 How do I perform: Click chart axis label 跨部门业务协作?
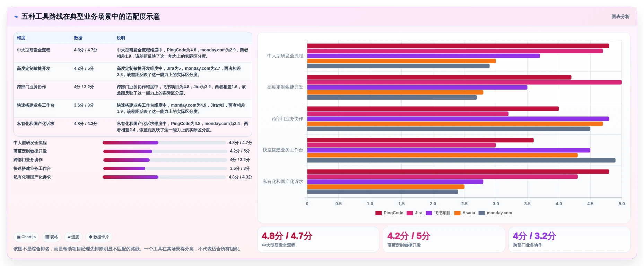tap(287, 119)
